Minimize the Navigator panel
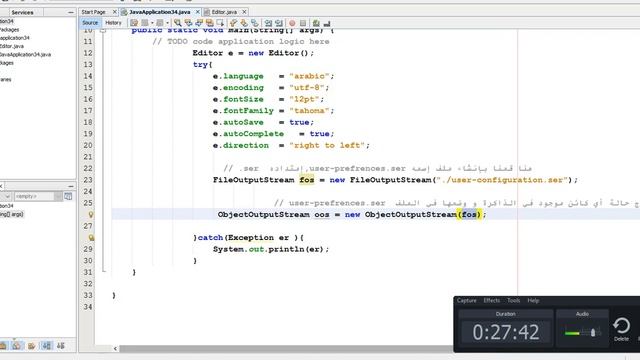Viewport: 640px width, 360px height. point(71,187)
